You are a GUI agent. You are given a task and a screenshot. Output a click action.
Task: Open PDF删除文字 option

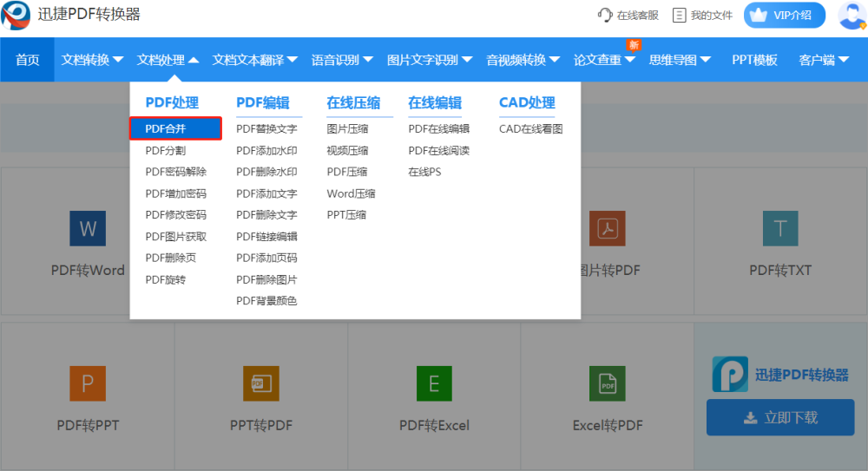click(x=266, y=215)
